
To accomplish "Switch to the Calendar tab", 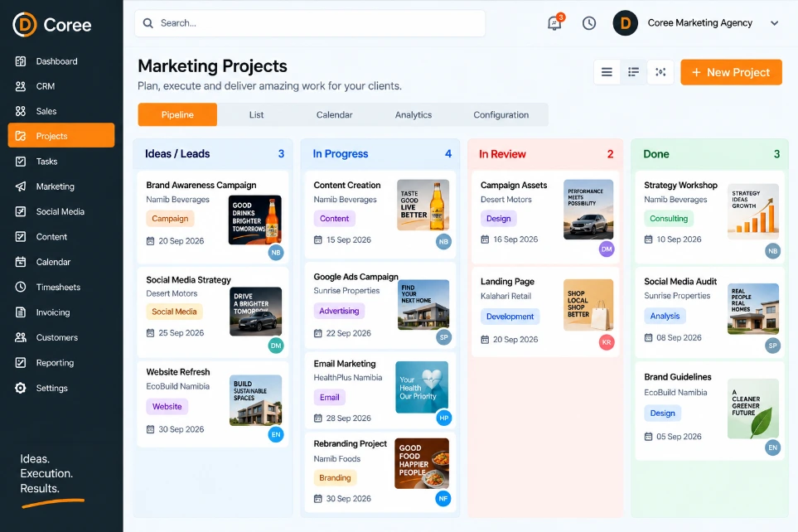I will click(335, 114).
